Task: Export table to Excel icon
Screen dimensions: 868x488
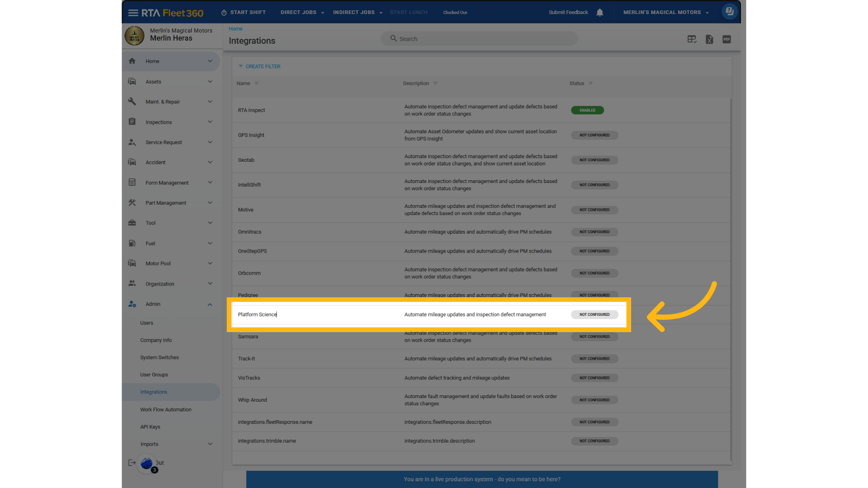Action: point(709,39)
